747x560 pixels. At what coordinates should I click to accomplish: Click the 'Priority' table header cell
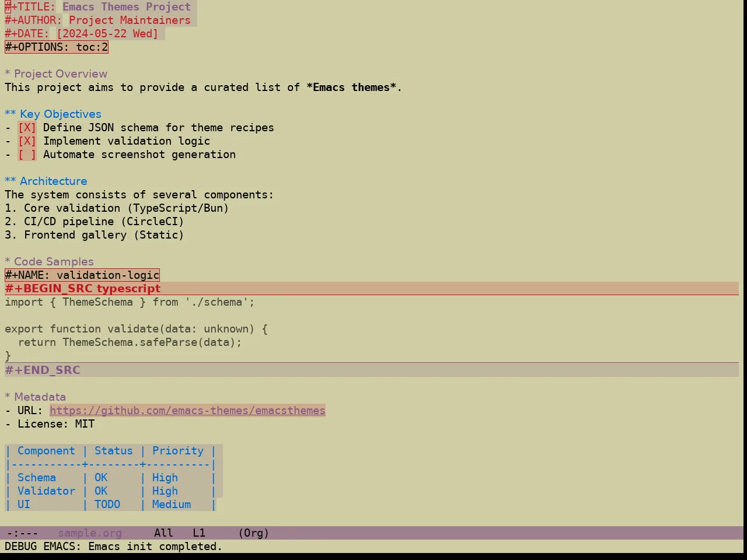click(178, 451)
